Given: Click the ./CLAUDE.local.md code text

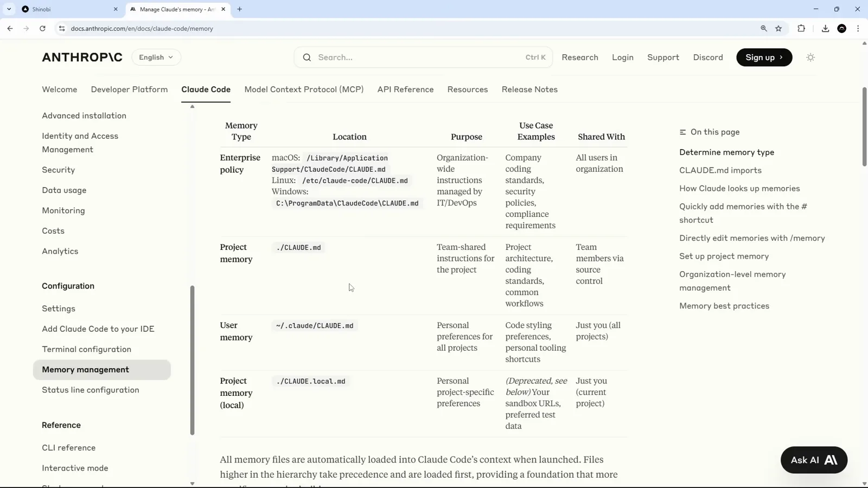Looking at the screenshot, I should click(x=310, y=381).
